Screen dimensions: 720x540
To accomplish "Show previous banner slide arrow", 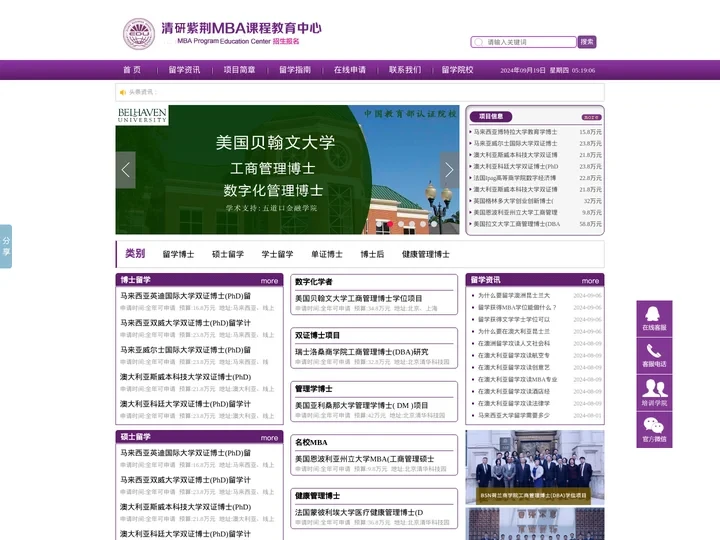I will (125, 170).
